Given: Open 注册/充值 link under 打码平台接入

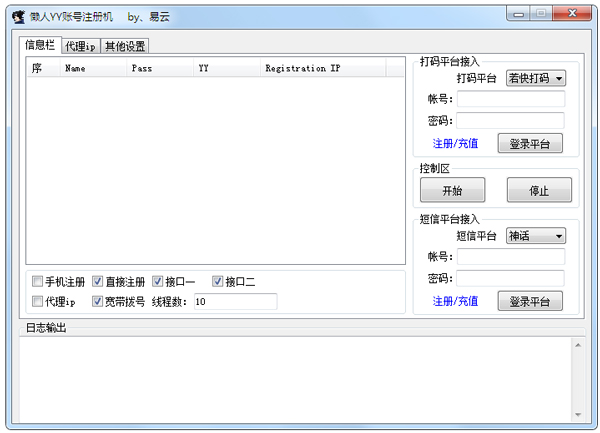Looking at the screenshot, I should coord(455,143).
